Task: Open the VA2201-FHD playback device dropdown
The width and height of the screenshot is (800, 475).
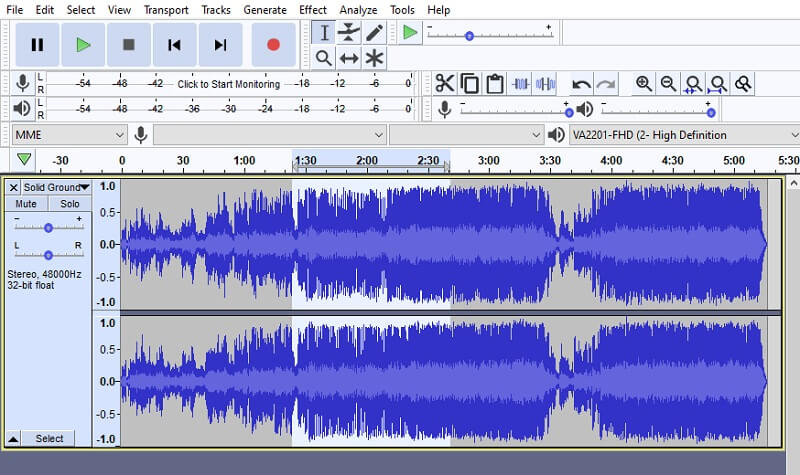Action: coord(678,135)
